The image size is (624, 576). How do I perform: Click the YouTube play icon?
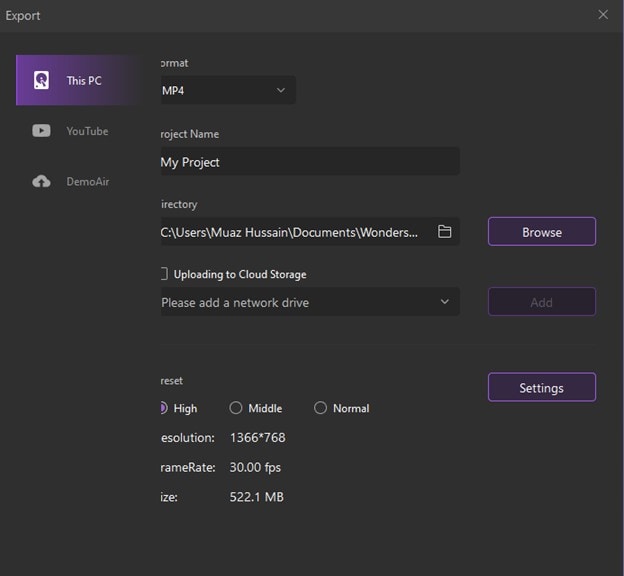coord(42,131)
